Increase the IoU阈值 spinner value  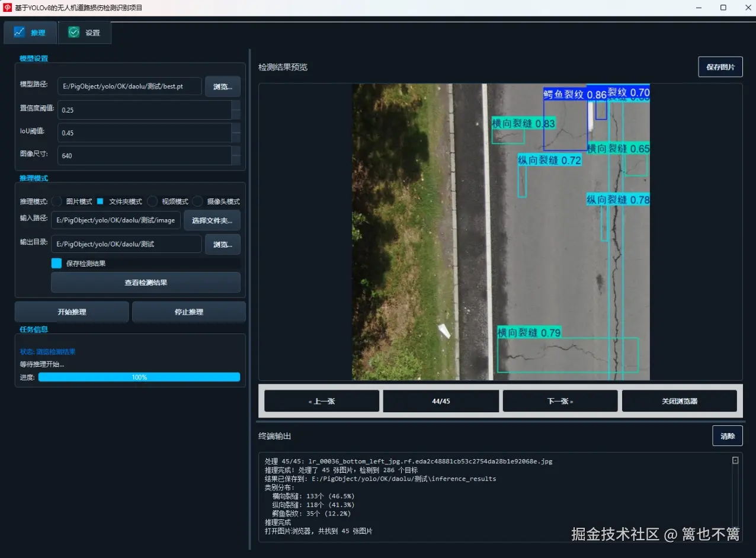pyautogui.click(x=236, y=128)
